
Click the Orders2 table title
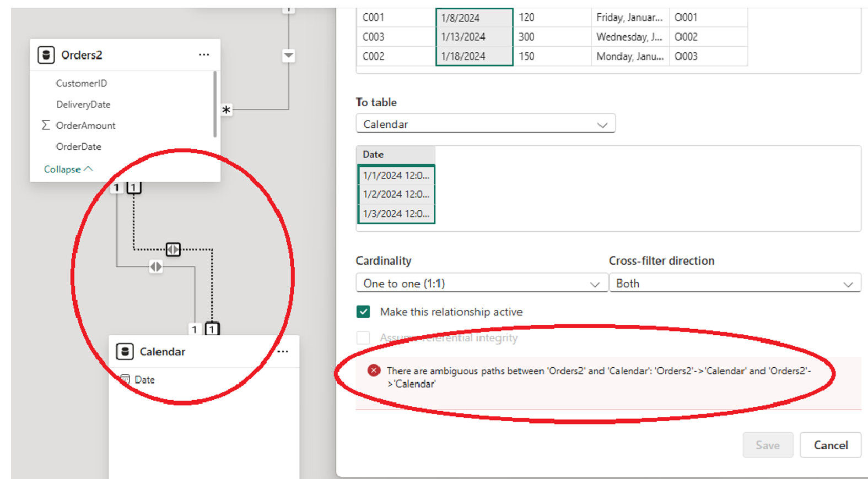(x=82, y=55)
